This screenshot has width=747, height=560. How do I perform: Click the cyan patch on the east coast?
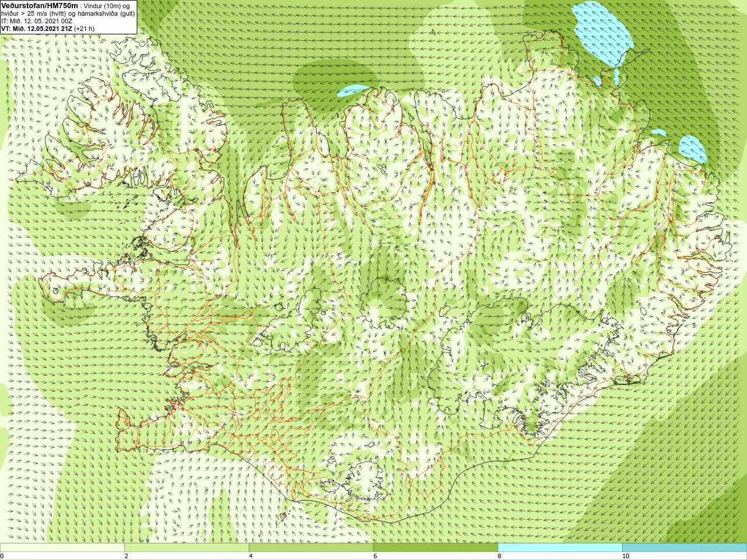(693, 149)
